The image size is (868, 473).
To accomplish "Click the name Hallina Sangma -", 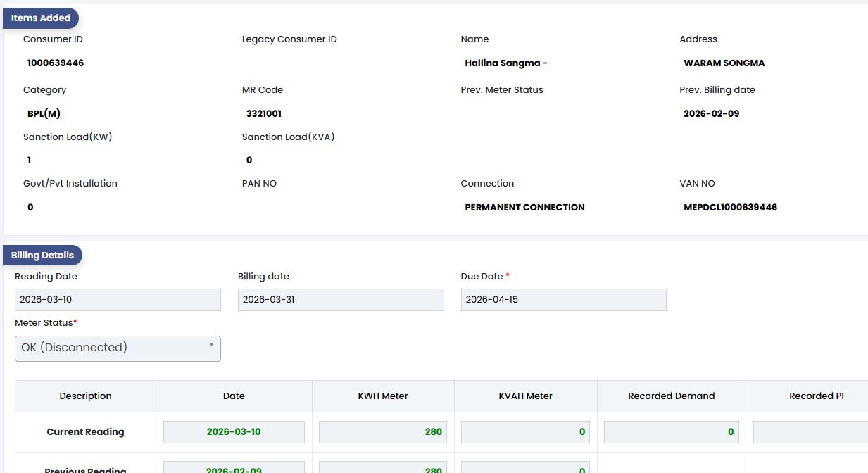I will [x=506, y=63].
